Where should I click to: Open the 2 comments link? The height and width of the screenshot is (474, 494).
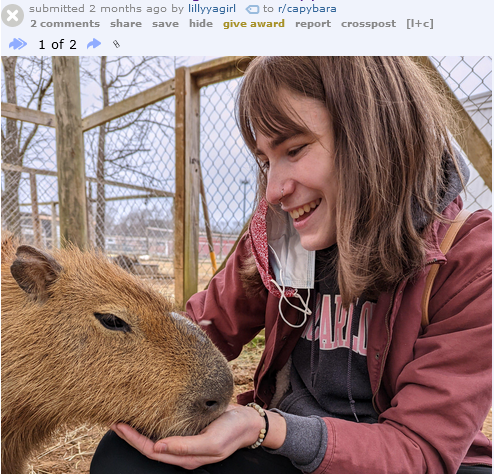click(x=65, y=24)
